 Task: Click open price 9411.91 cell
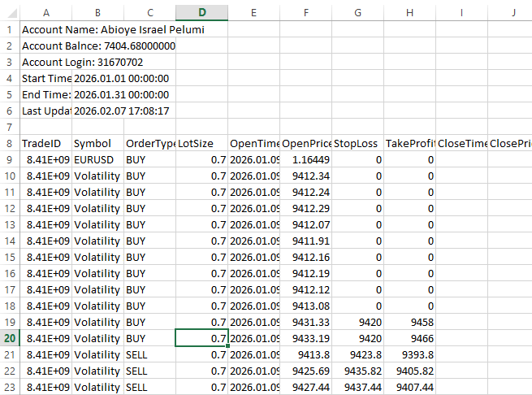(x=305, y=241)
